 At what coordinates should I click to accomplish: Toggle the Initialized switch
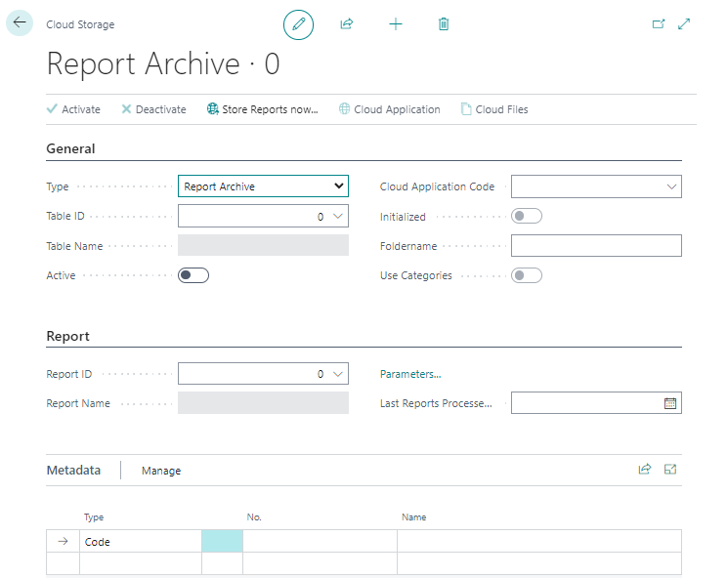[x=527, y=216]
